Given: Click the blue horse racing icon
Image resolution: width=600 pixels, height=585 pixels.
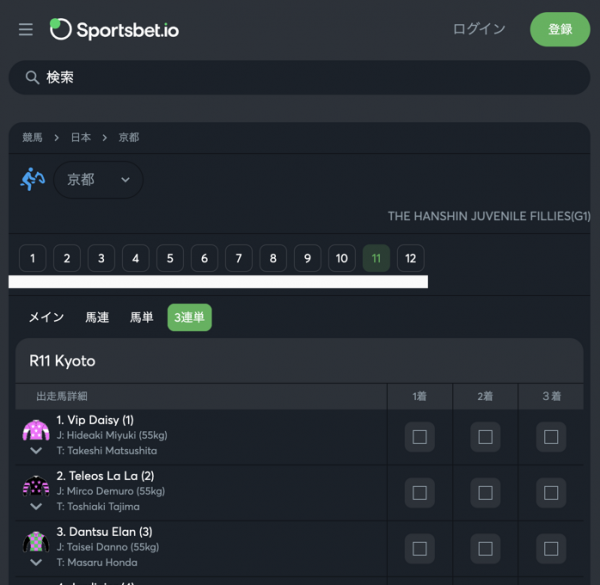Looking at the screenshot, I should click(x=33, y=179).
